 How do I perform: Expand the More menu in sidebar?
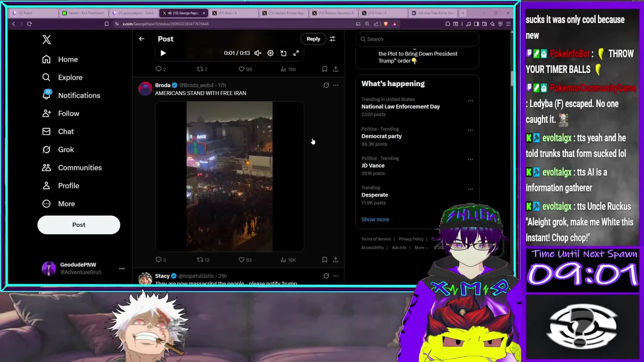coord(58,204)
